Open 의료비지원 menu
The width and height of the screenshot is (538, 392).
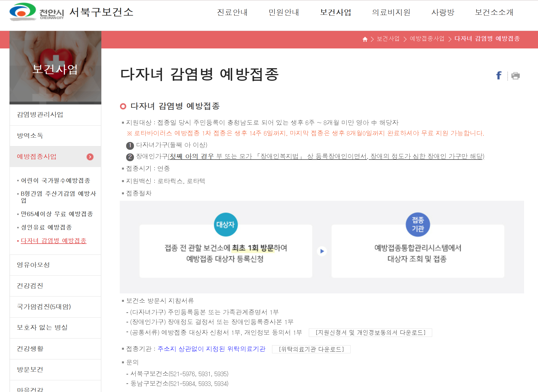pyautogui.click(x=391, y=12)
